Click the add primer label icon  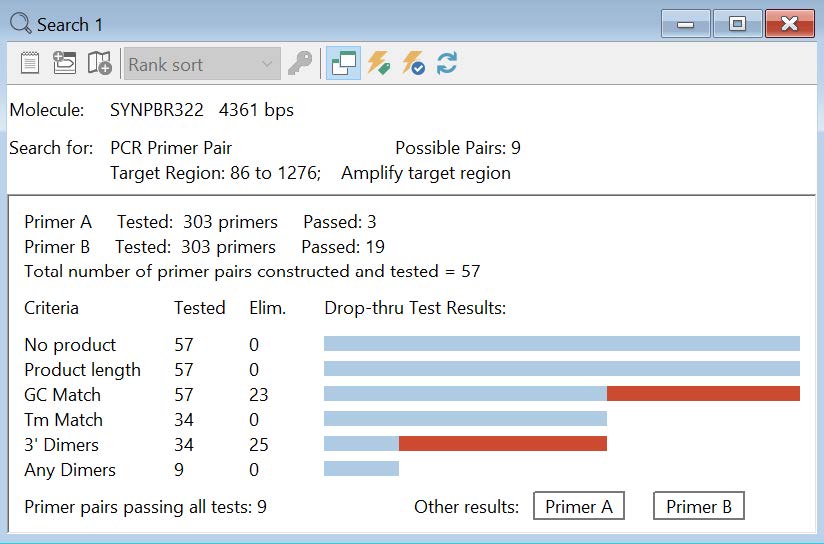point(65,63)
